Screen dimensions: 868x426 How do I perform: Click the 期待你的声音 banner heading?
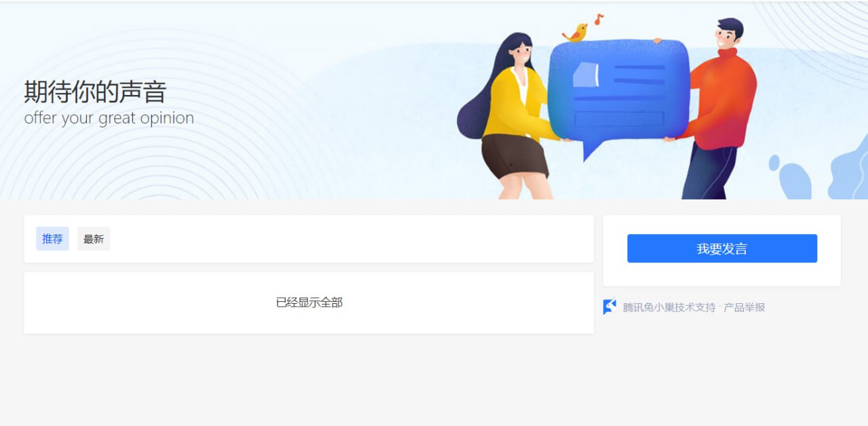click(96, 92)
